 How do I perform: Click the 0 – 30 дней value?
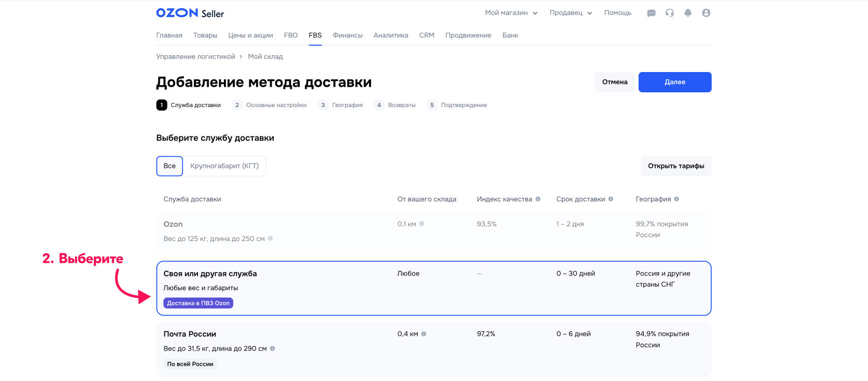[x=576, y=273]
